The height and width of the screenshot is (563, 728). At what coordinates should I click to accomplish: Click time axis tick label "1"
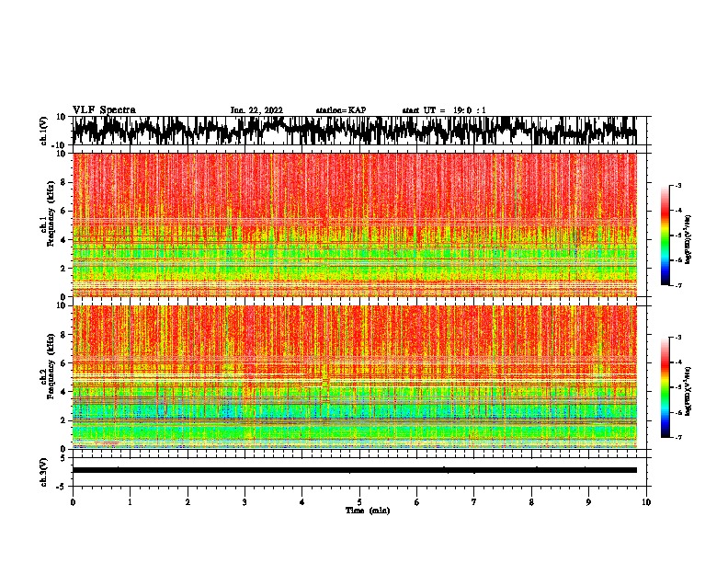click(131, 502)
